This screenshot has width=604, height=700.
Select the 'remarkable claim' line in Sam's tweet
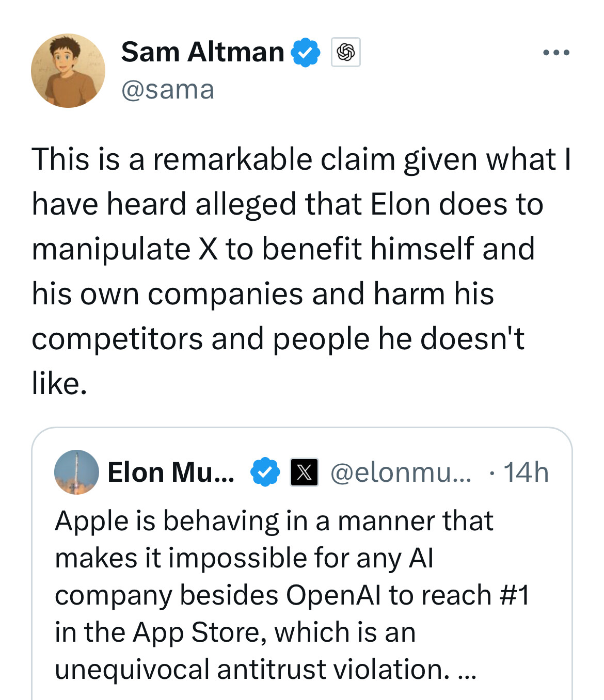(x=301, y=159)
